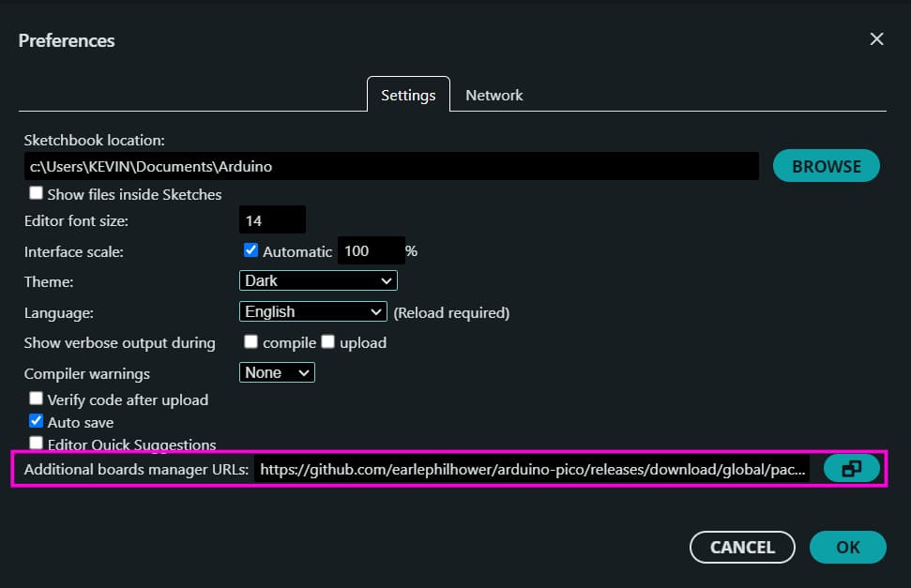Select the Editor font size field
Viewport: 911px width, 588px height.
[271, 219]
